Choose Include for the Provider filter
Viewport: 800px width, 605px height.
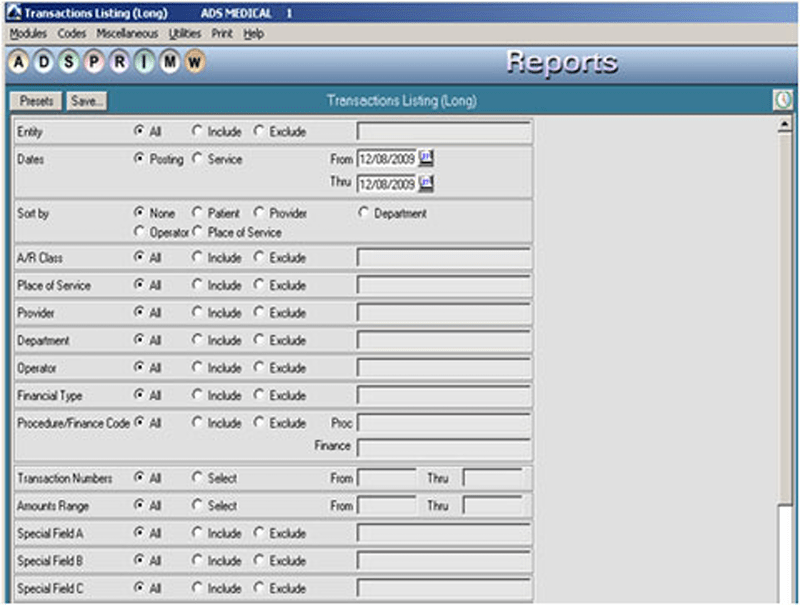(197, 313)
